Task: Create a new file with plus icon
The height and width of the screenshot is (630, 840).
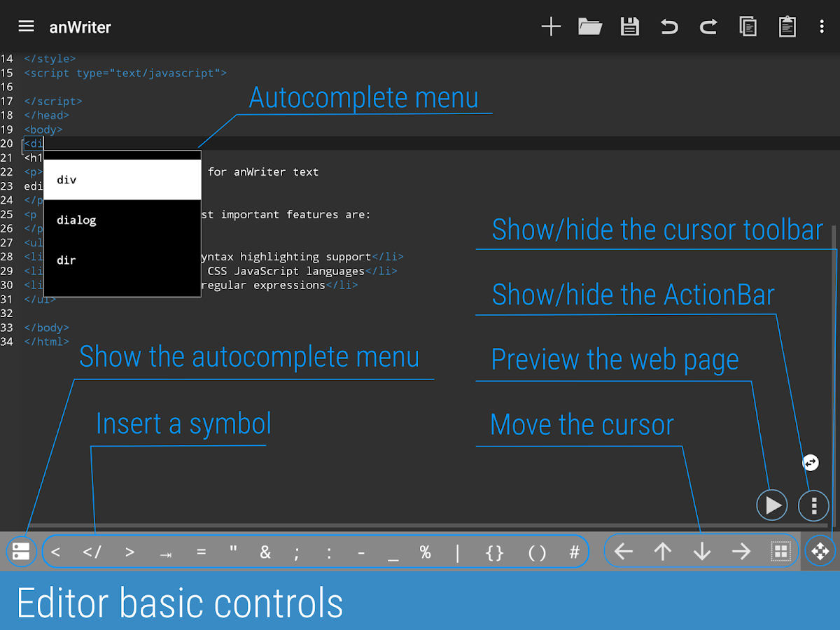Action: 552,27
